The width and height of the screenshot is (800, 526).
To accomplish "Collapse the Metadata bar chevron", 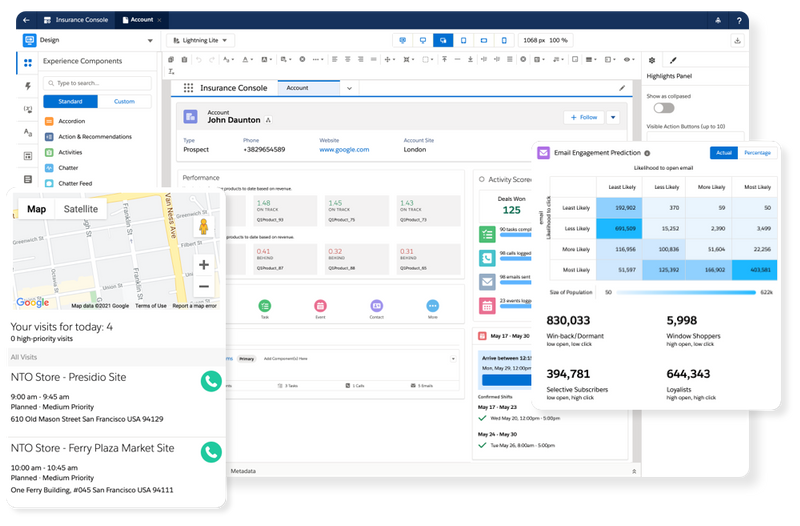I will [x=634, y=471].
